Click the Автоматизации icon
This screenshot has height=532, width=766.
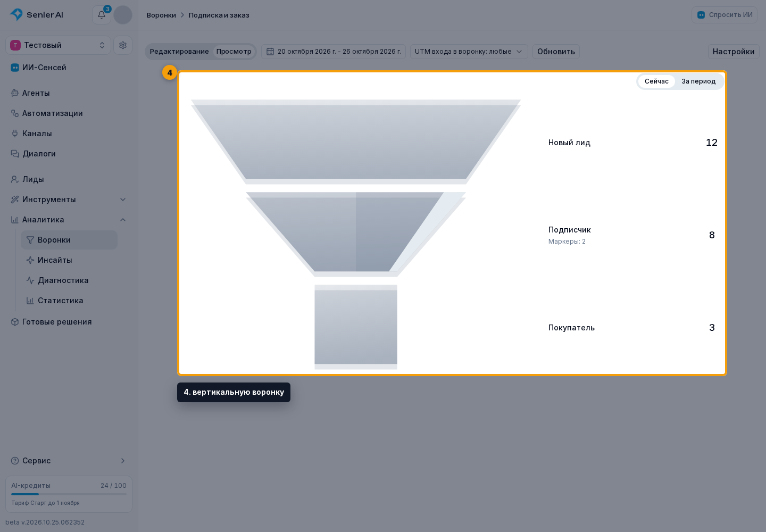pos(15,113)
